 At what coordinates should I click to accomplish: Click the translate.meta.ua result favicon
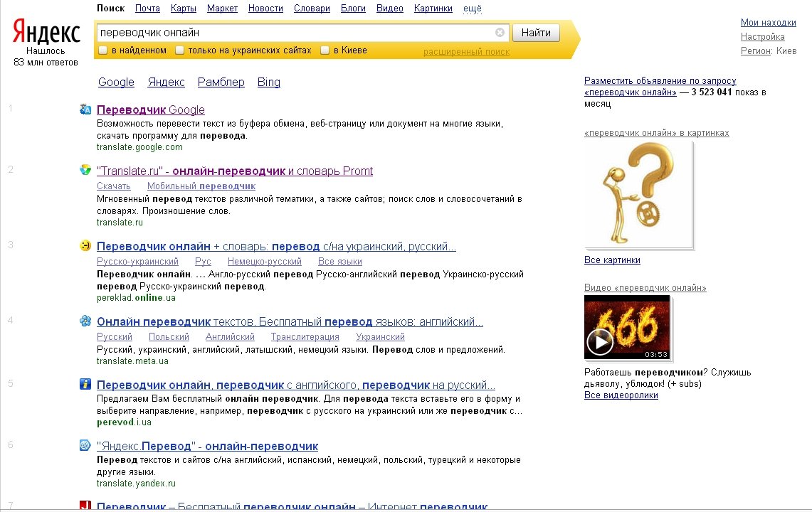click(x=85, y=321)
